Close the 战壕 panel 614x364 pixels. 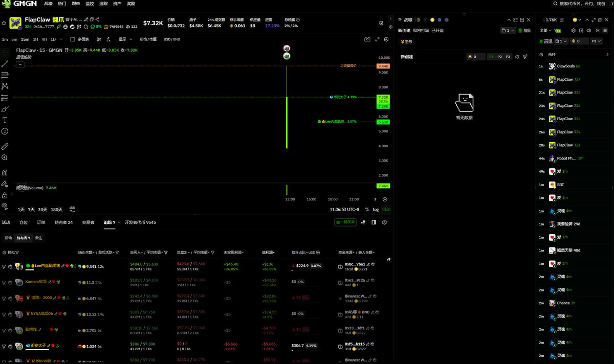(529, 19)
